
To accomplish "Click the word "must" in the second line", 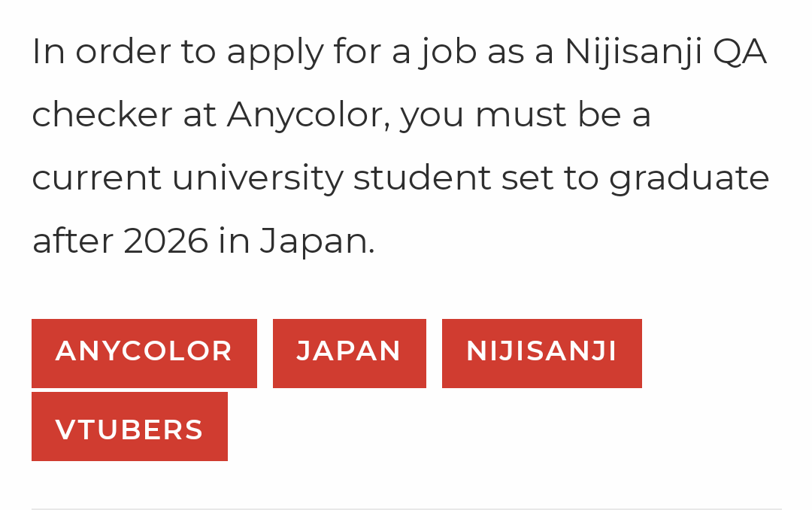I will tap(521, 116).
